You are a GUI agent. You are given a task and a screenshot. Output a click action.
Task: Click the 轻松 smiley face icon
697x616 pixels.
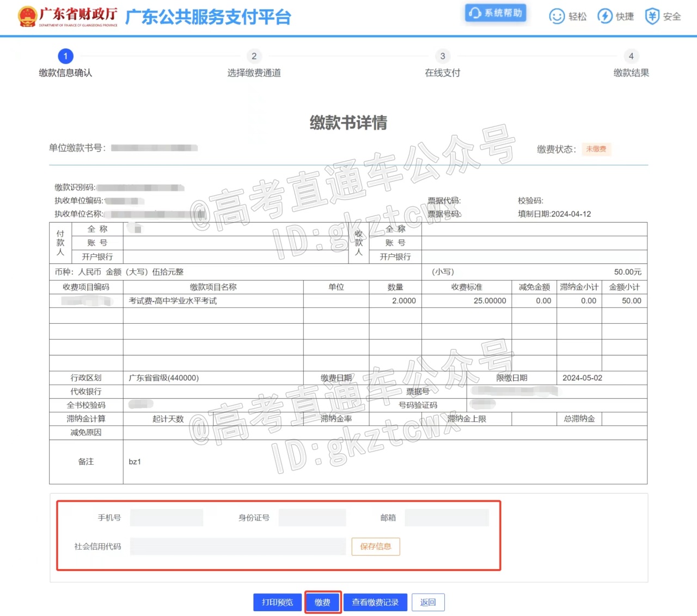click(557, 16)
